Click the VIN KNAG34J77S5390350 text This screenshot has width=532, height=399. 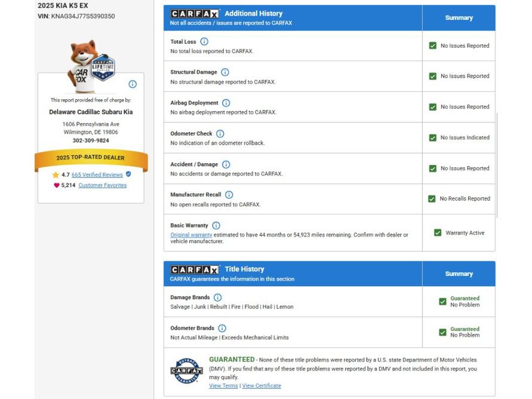[83, 16]
